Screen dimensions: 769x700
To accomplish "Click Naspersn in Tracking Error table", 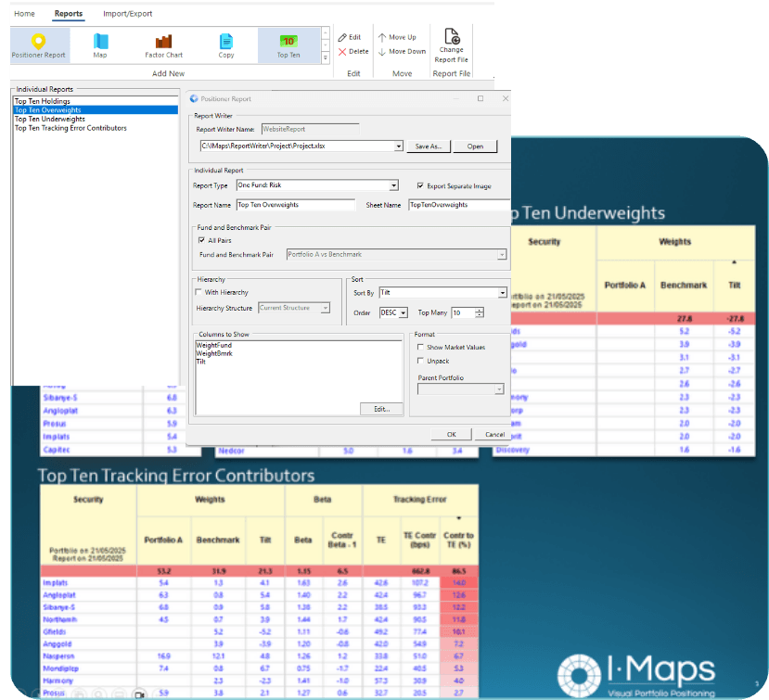I will [58, 656].
